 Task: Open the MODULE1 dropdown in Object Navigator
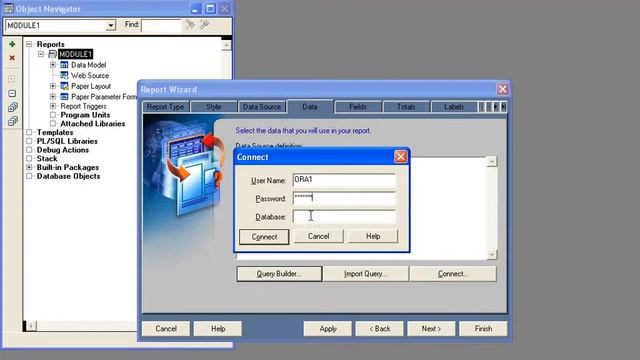click(x=111, y=25)
